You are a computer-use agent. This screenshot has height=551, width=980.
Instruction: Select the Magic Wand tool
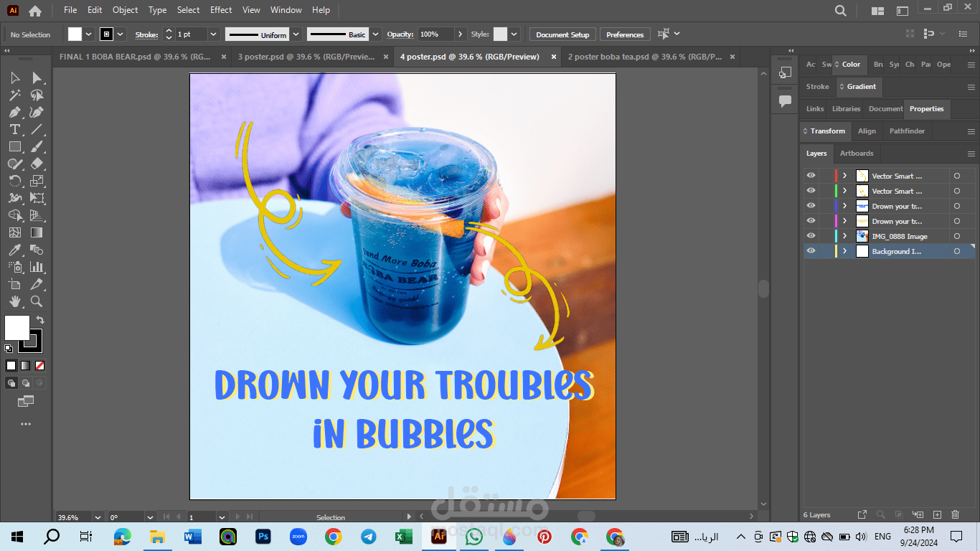15,95
